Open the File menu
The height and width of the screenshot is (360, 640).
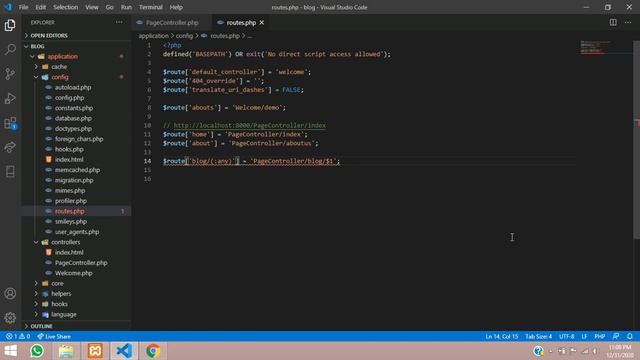click(24, 7)
